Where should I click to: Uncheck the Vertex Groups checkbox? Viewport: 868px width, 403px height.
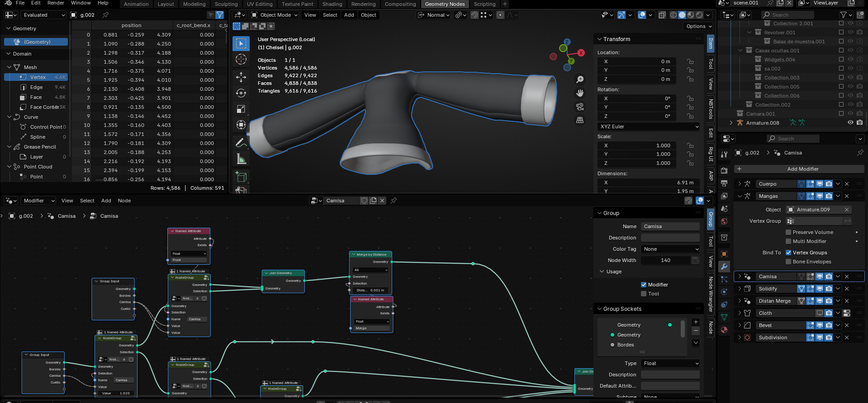pos(788,253)
